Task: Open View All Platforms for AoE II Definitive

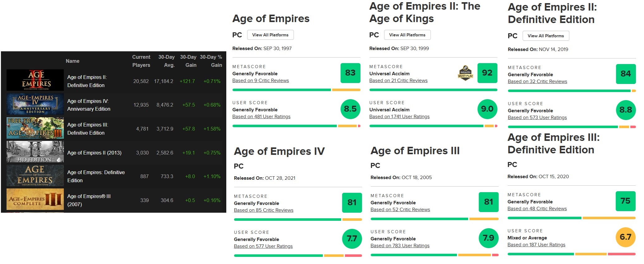Action: tap(546, 36)
